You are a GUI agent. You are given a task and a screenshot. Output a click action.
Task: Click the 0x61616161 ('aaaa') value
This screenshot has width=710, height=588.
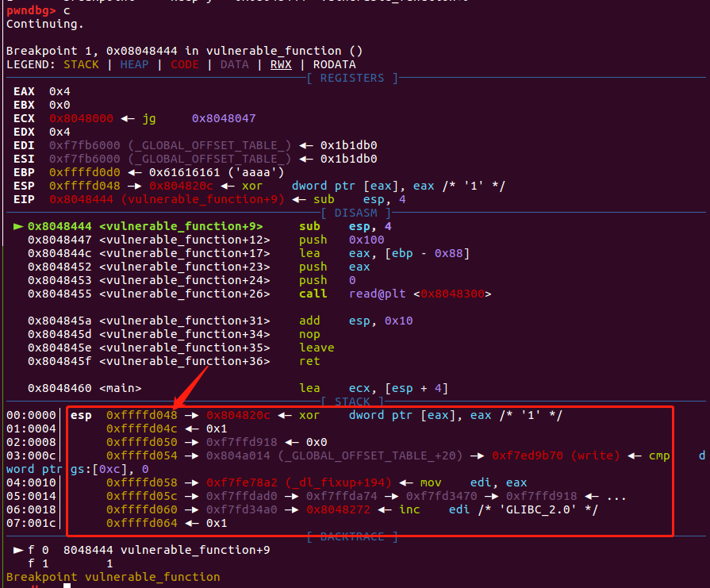[x=217, y=173]
